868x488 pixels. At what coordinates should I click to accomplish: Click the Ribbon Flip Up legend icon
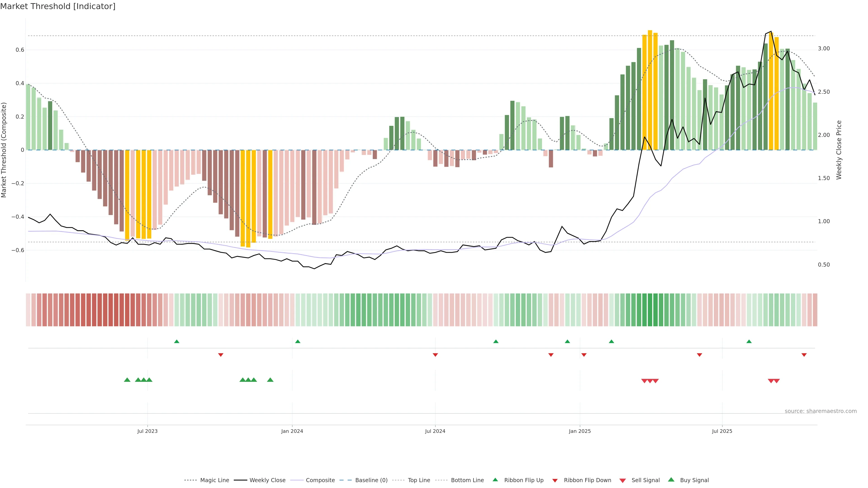(495, 480)
